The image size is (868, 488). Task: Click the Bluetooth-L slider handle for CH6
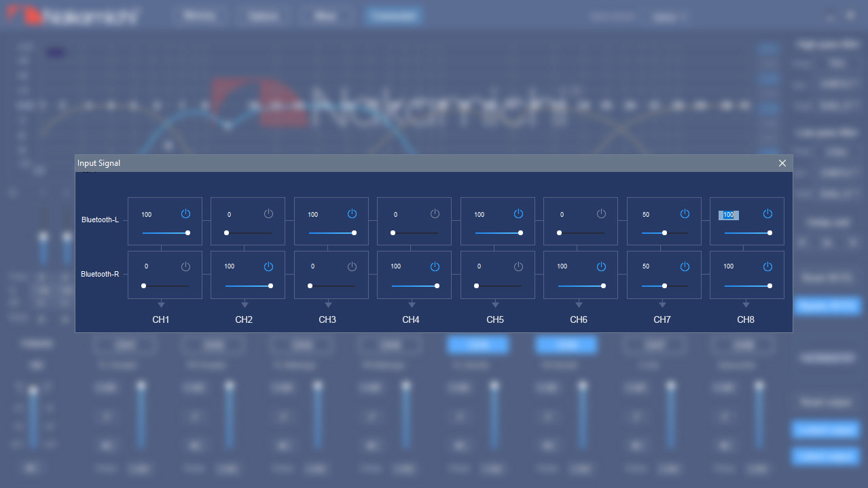(559, 232)
